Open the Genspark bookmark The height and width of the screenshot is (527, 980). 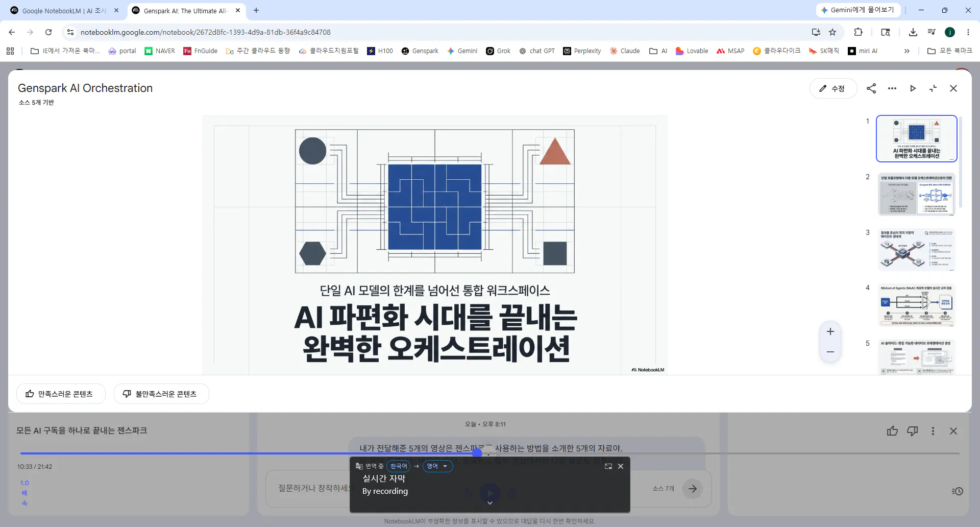[x=420, y=51]
